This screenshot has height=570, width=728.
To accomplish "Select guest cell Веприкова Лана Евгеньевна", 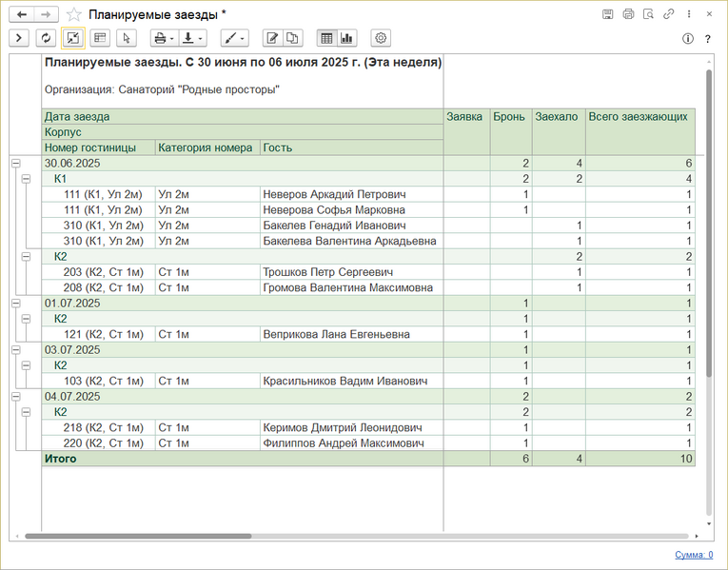I will click(x=336, y=334).
